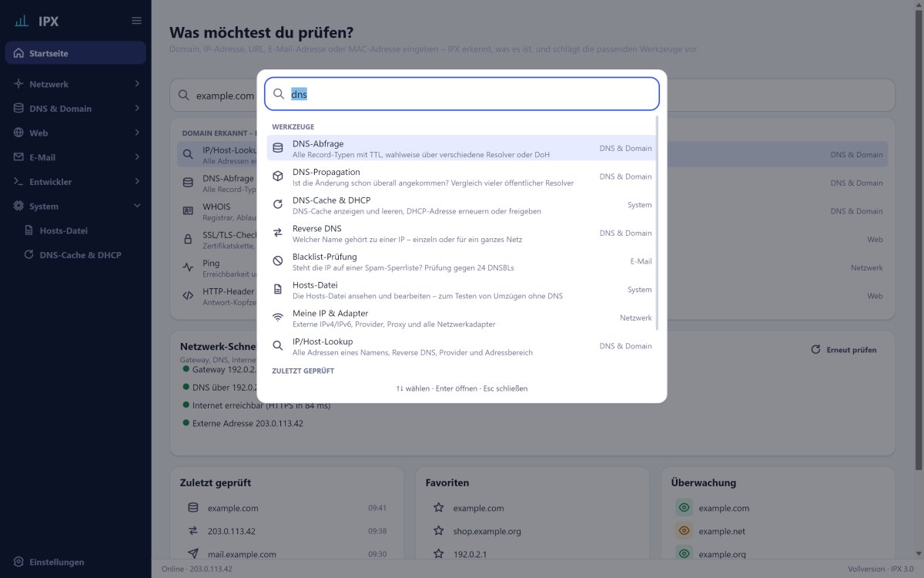Click the terminal icon next to Entwickler
This screenshot has width=924, height=578.
tap(19, 182)
